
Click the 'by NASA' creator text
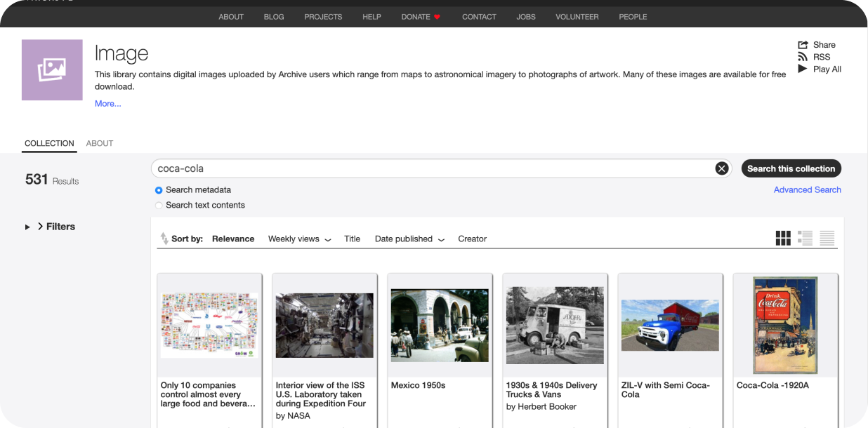point(293,416)
